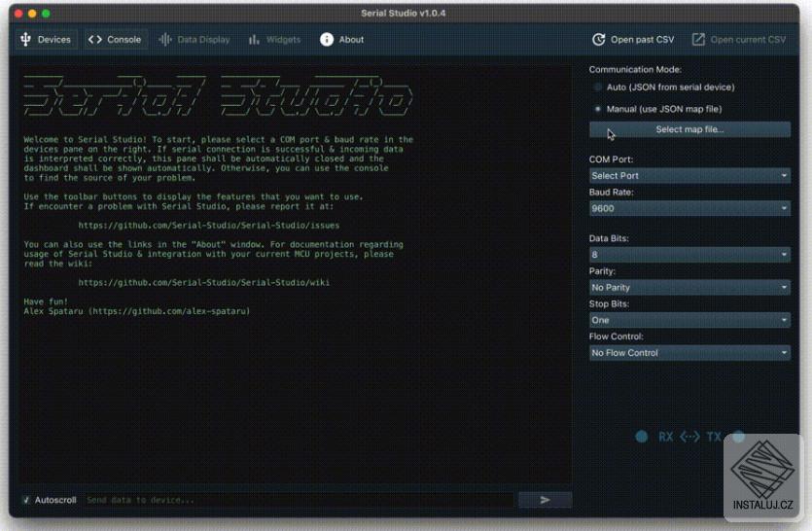Open the Widgets view
Image resolution: width=812 pixels, height=531 pixels.
click(x=274, y=39)
